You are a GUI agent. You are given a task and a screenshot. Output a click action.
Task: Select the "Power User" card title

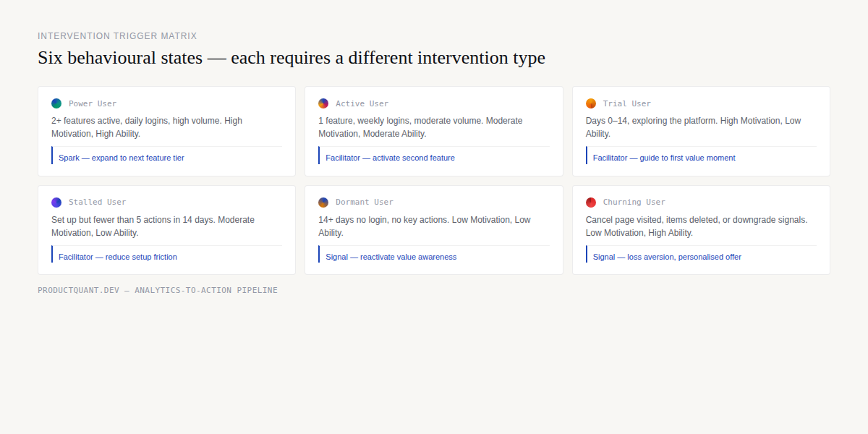[x=93, y=103]
